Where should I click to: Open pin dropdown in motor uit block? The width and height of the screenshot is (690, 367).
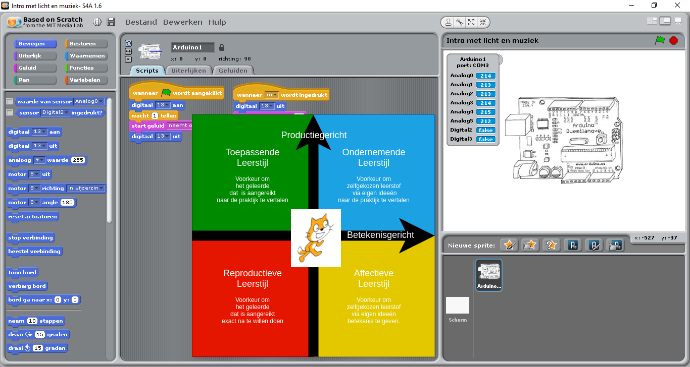coord(34,174)
